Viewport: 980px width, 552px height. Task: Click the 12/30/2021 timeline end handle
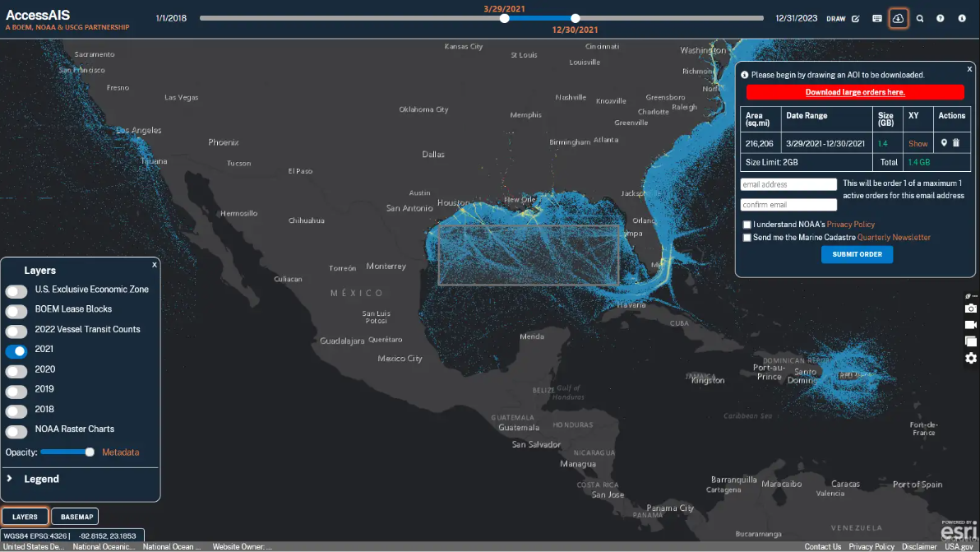pyautogui.click(x=575, y=19)
